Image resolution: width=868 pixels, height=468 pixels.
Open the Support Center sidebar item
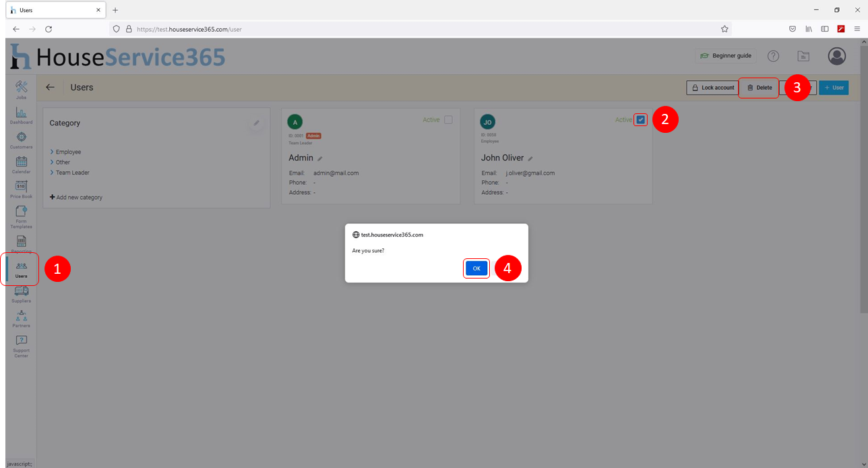(21, 346)
